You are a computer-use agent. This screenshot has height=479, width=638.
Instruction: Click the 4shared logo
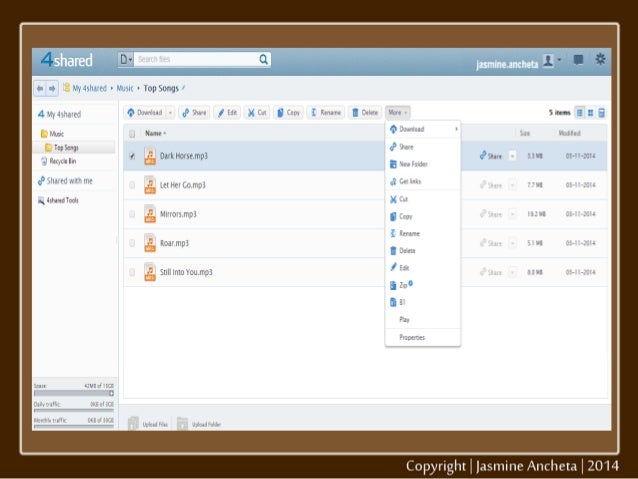67,60
